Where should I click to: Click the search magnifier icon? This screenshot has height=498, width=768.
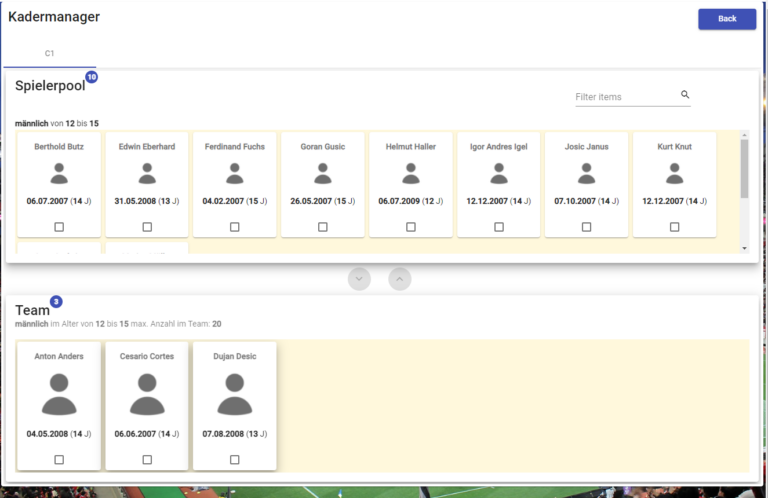coord(685,95)
